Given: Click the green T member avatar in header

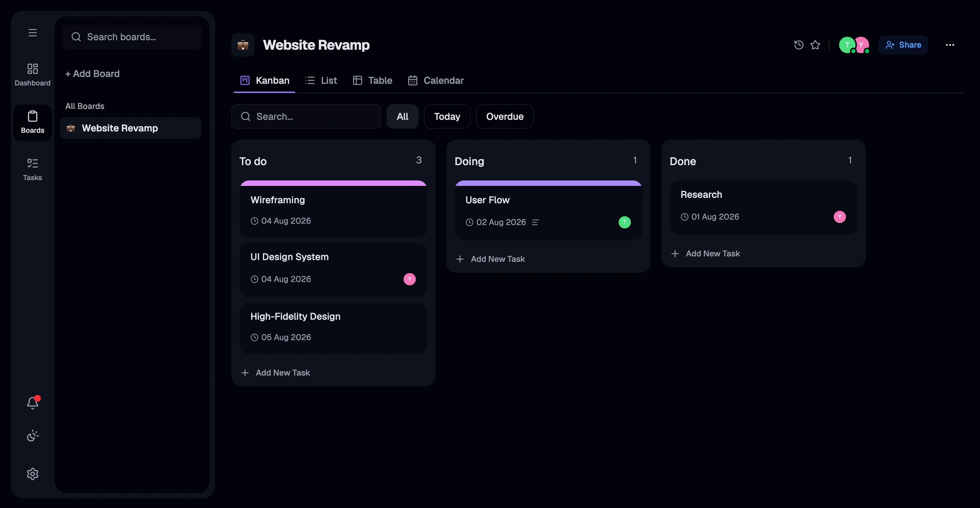Looking at the screenshot, I should coord(847,45).
